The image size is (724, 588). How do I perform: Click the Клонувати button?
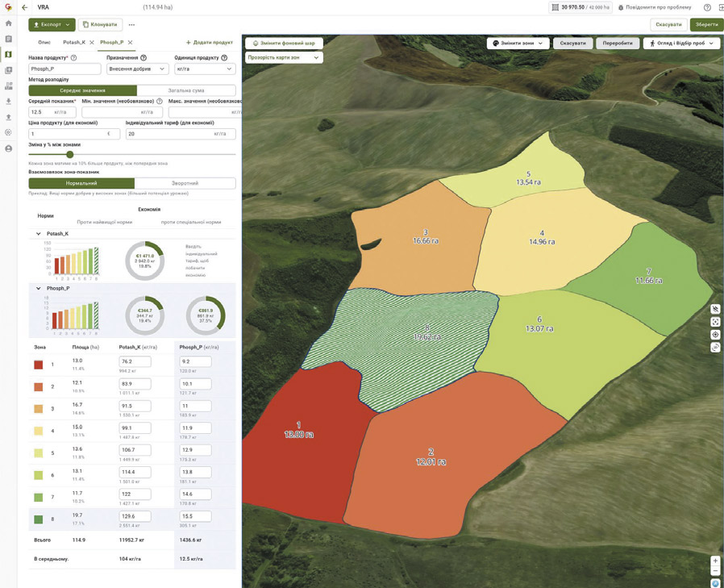(x=101, y=25)
